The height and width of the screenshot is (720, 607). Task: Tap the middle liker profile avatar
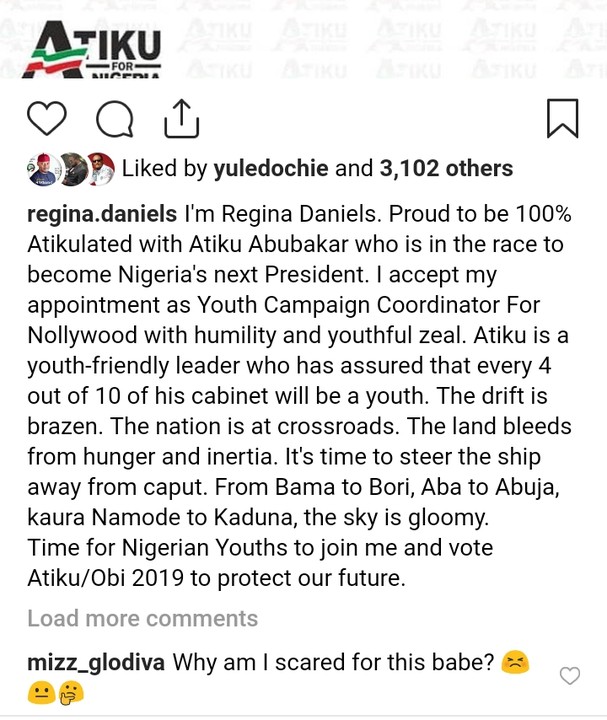tap(72, 170)
